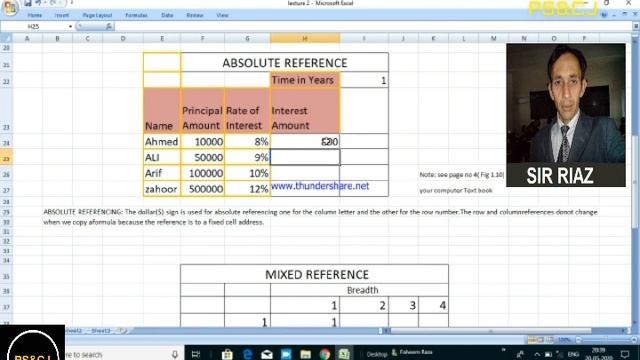Open File Explorer from the taskbar
This screenshot has height=360, width=640.
coord(305,354)
